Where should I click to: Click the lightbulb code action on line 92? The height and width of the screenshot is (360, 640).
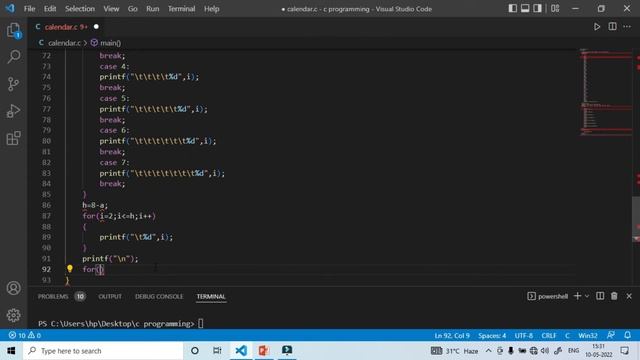pyautogui.click(x=70, y=269)
